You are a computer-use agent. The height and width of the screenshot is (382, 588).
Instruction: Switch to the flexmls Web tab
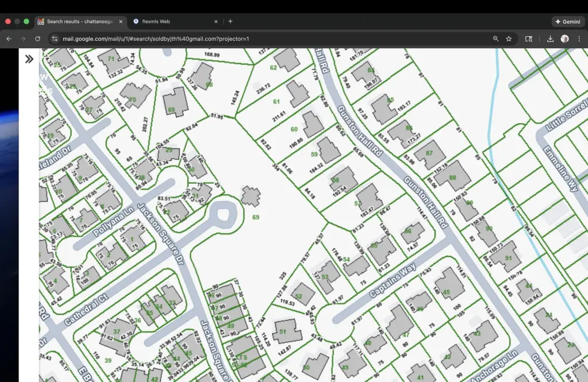pyautogui.click(x=156, y=21)
